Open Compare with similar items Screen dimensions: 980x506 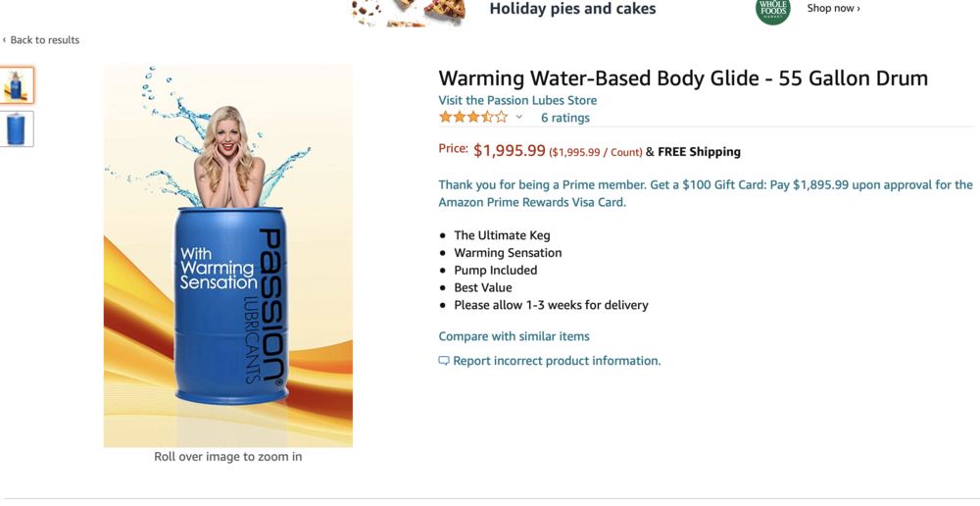[x=514, y=336]
